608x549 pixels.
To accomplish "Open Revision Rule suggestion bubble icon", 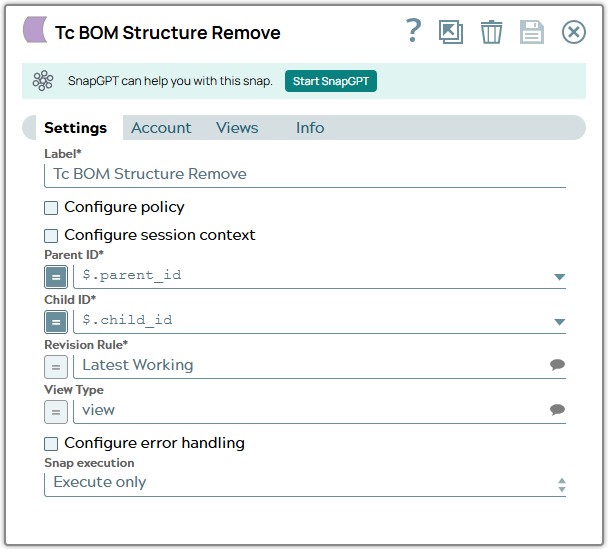I will coord(557,364).
